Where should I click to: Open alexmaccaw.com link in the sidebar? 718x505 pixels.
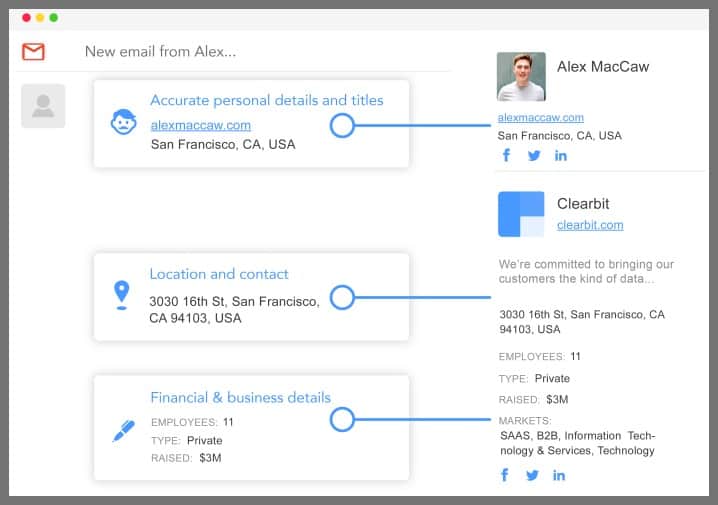(x=540, y=118)
